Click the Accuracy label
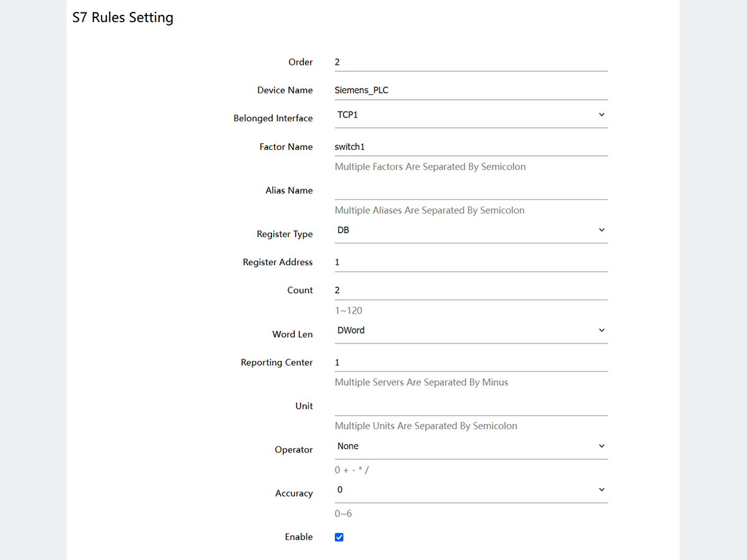Screen dimensions: 747x560 pyautogui.click(x=294, y=493)
